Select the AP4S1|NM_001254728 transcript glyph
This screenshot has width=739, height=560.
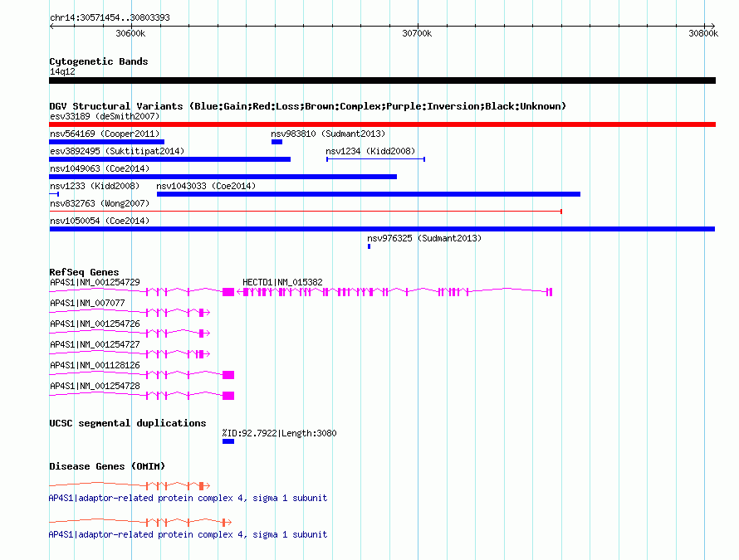(141, 396)
